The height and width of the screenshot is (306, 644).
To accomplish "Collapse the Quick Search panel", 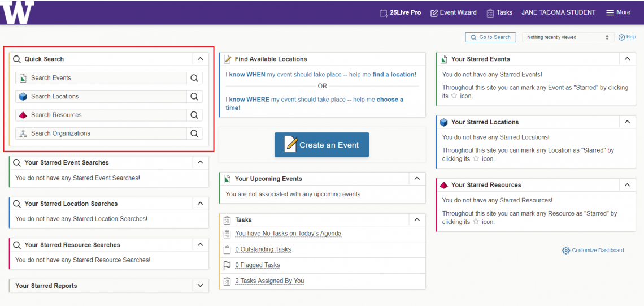I will click(200, 59).
